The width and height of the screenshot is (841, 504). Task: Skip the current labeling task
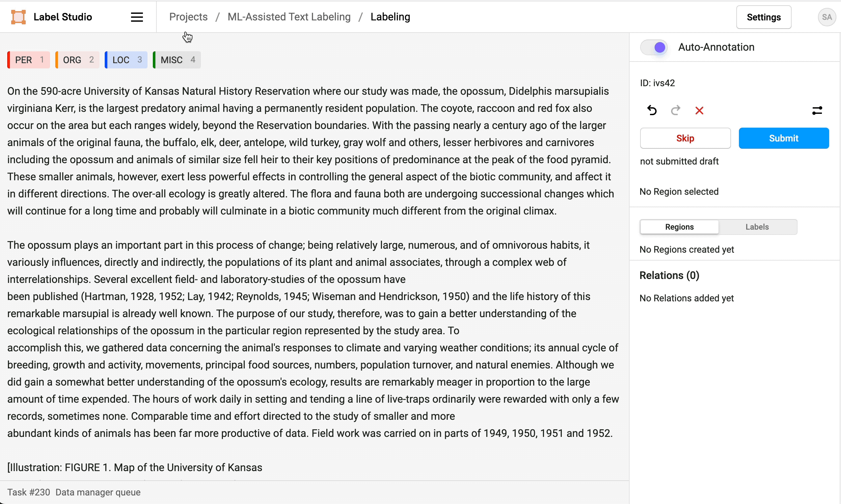point(685,138)
